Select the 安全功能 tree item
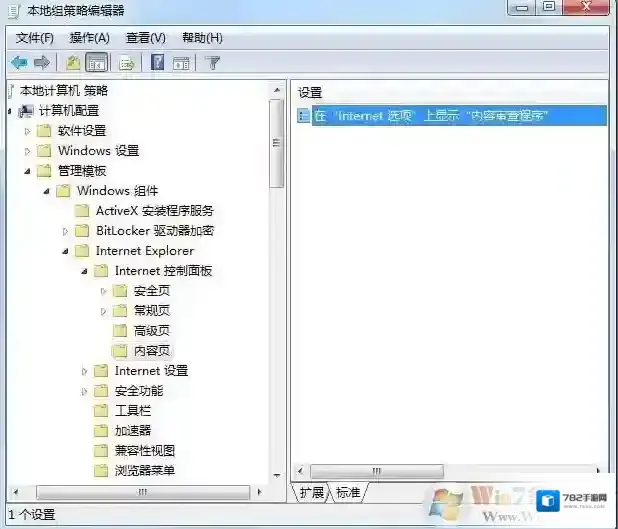 (x=139, y=391)
